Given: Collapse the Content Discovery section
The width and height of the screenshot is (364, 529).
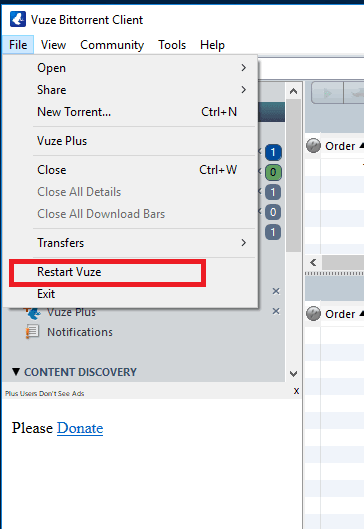Looking at the screenshot, I should [16, 372].
